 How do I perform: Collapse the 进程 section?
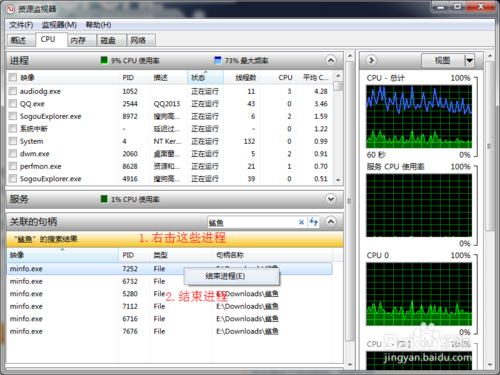331,60
